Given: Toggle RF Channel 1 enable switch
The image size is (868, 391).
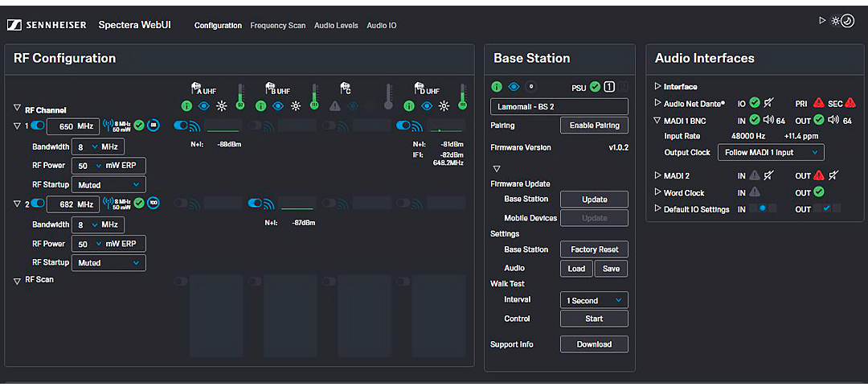Looking at the screenshot, I should coord(37,126).
